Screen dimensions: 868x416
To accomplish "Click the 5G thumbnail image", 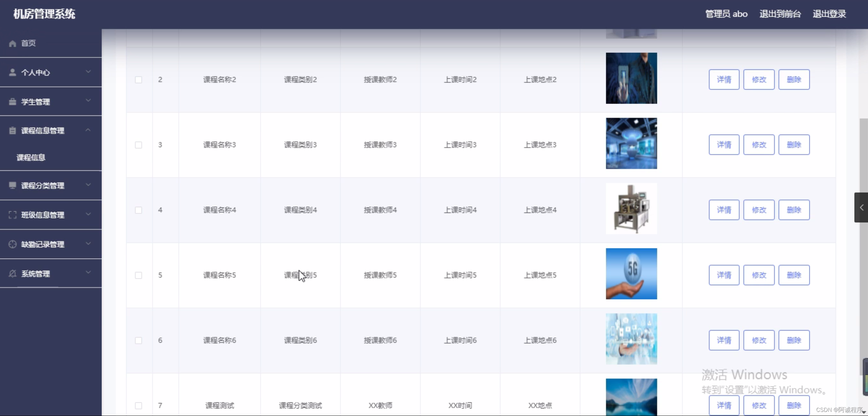I will [x=631, y=274].
